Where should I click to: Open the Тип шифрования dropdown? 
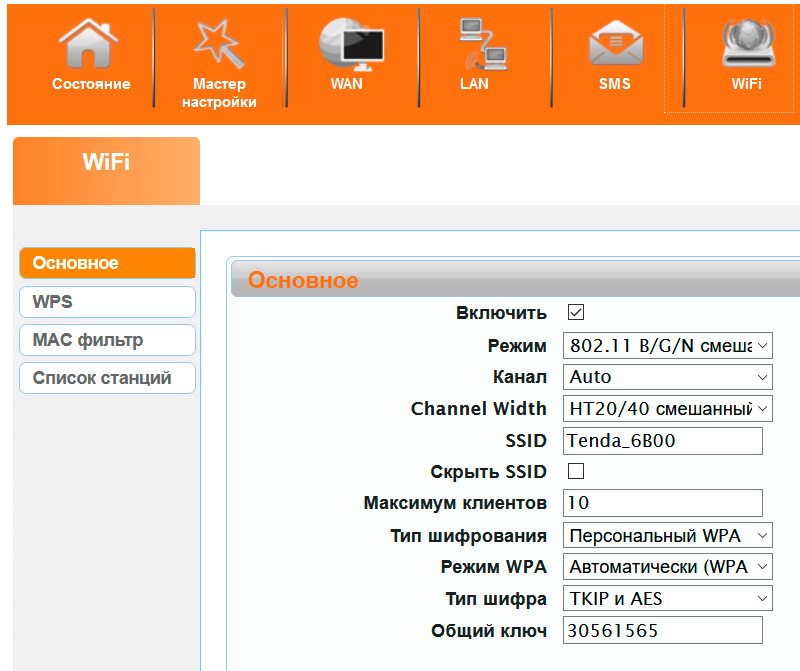point(667,535)
